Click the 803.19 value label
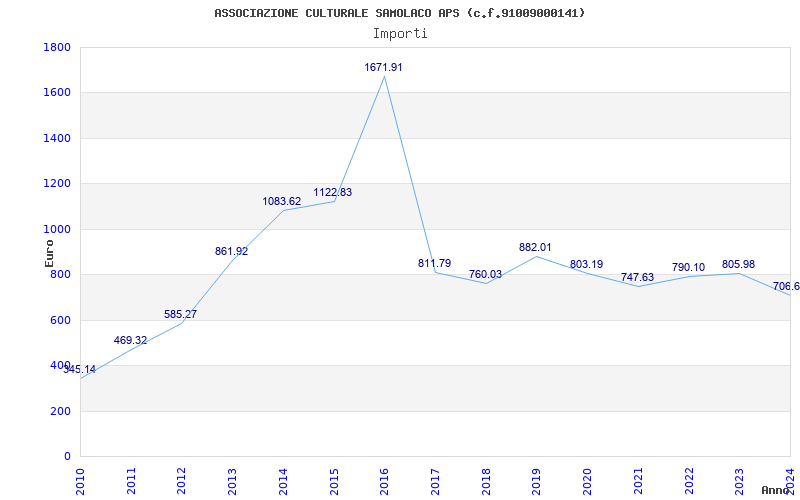Image resolution: width=800 pixels, height=500 pixels. click(x=586, y=264)
